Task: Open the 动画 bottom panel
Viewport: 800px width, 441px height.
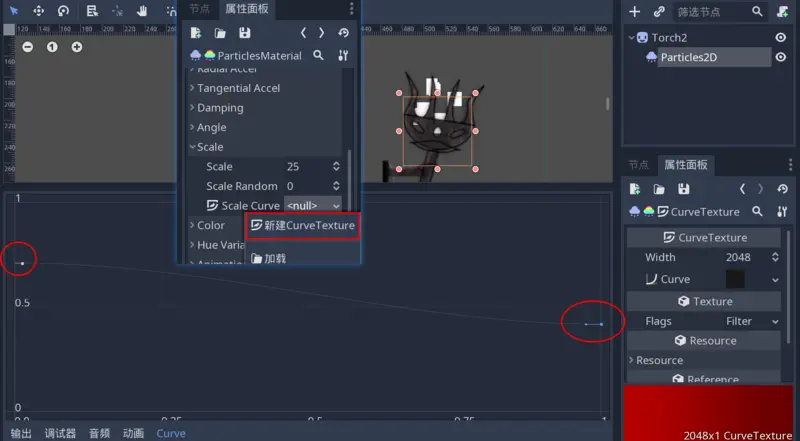Action: coord(133,433)
